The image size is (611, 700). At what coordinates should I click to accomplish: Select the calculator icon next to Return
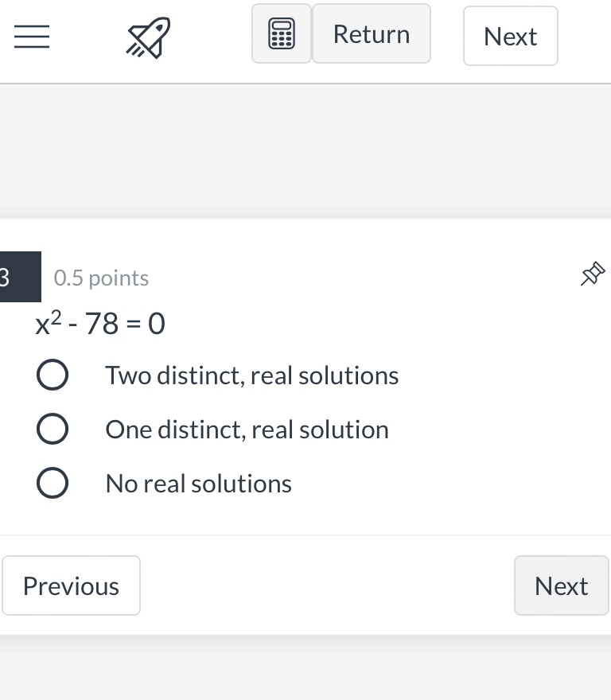click(281, 33)
